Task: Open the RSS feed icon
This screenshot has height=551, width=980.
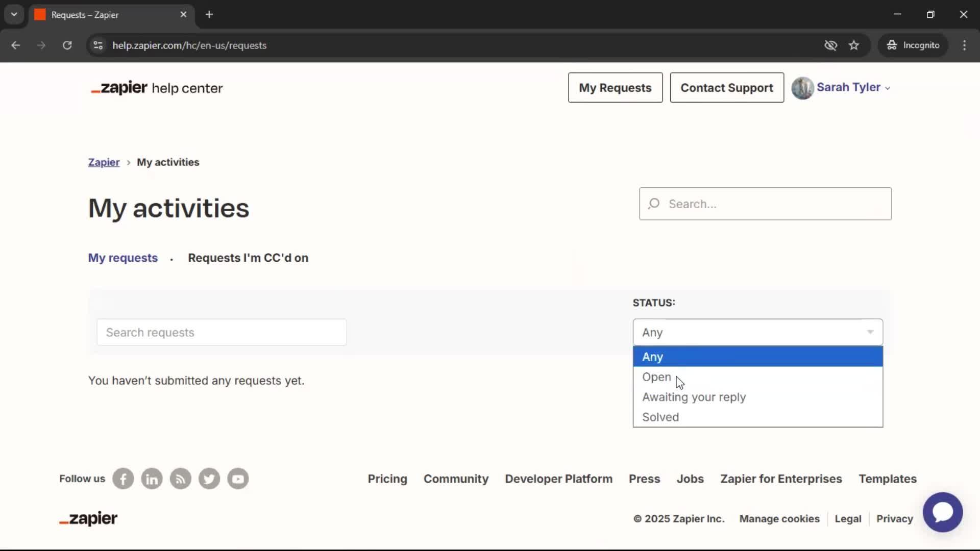Action: pos(180,479)
